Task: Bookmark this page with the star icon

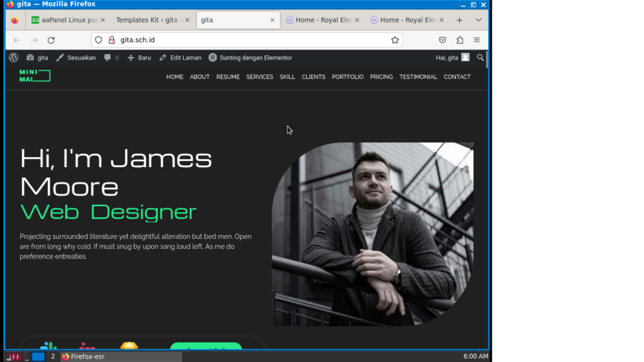Action: click(x=395, y=40)
